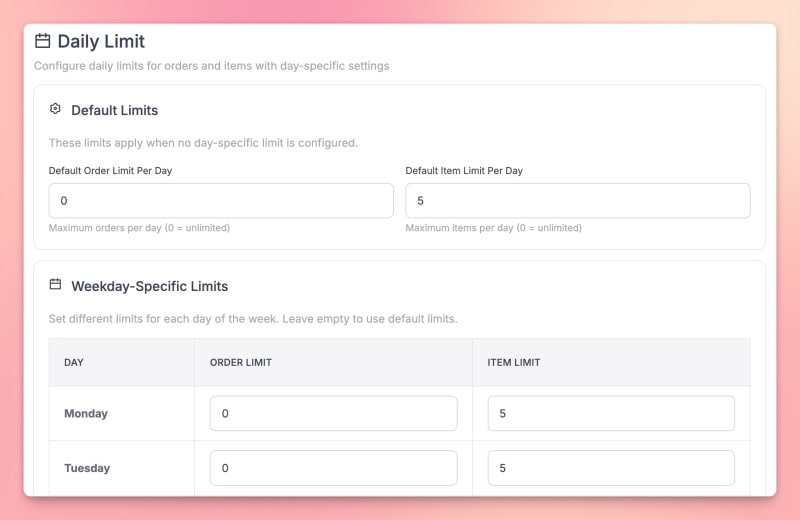Screen dimensions: 800x520
Task: Click the calendar icon beside Weekday-Specific Limits
Action: point(55,285)
